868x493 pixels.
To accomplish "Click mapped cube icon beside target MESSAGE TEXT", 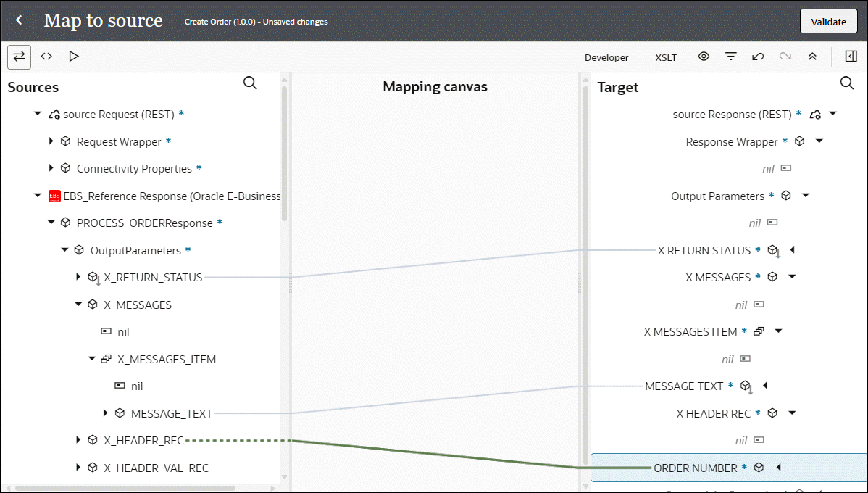I will 747,386.
